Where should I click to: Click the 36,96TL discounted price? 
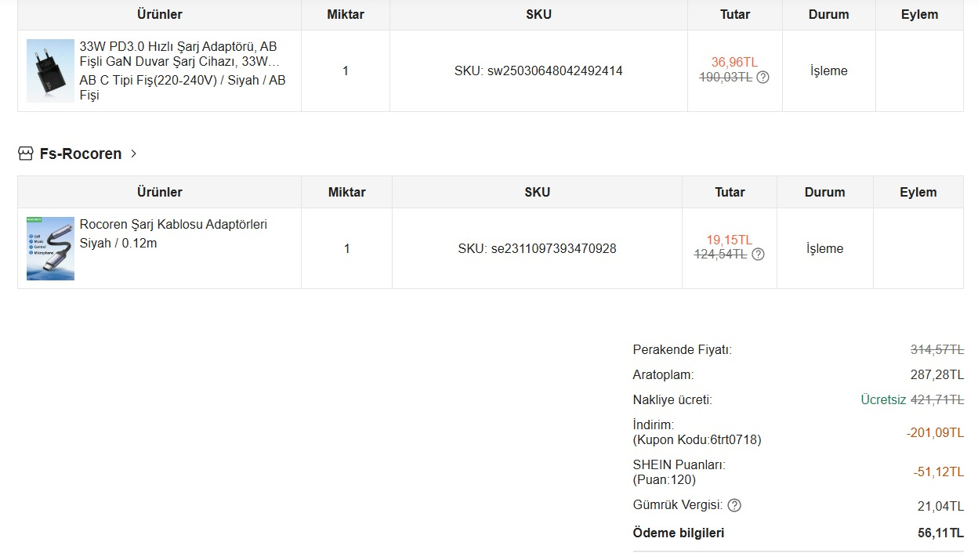coord(734,63)
